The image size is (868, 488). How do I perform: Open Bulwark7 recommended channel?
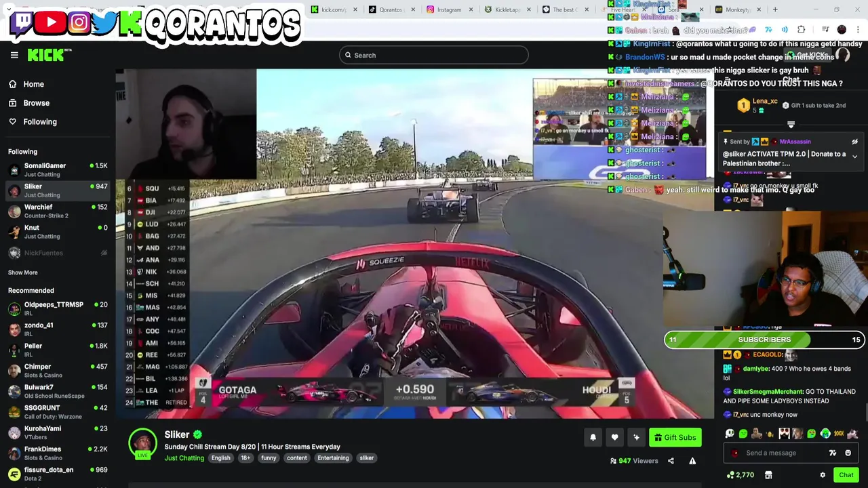pos(58,391)
